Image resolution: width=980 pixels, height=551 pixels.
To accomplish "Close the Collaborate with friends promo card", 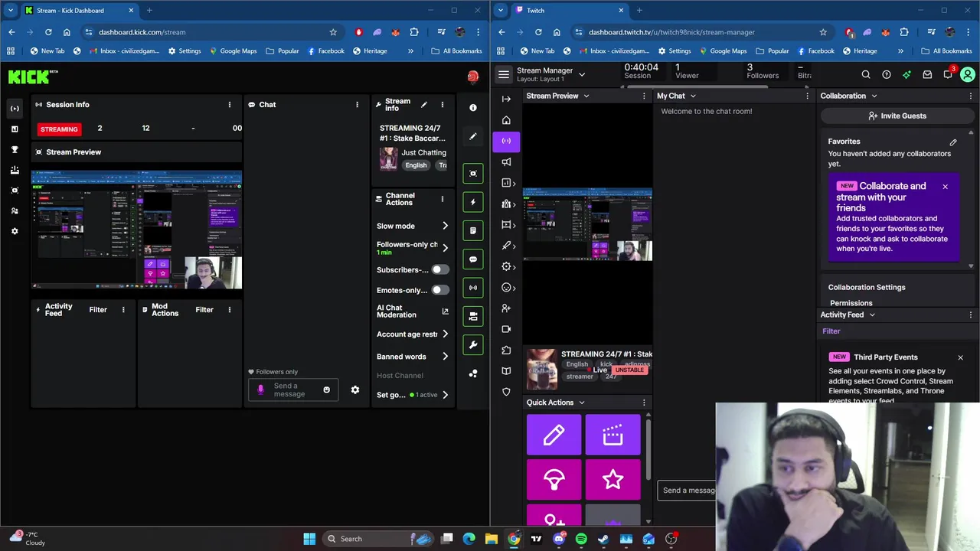I will coord(945,187).
